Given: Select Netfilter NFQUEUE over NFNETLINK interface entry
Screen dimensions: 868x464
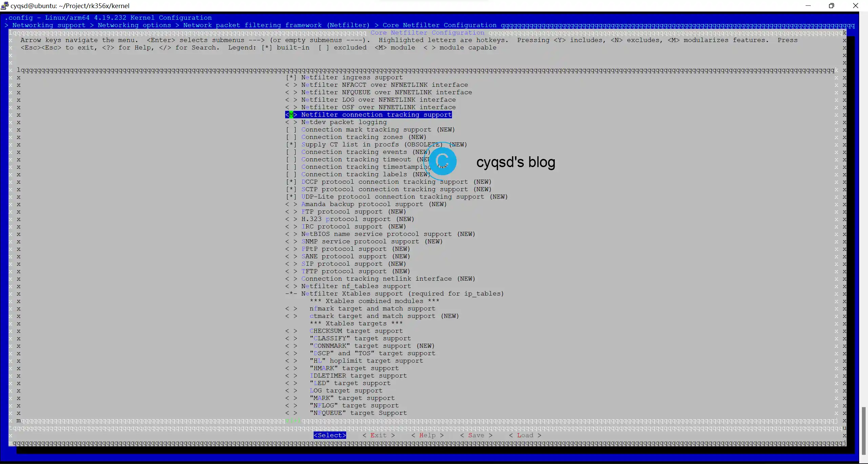Looking at the screenshot, I should coord(379,92).
